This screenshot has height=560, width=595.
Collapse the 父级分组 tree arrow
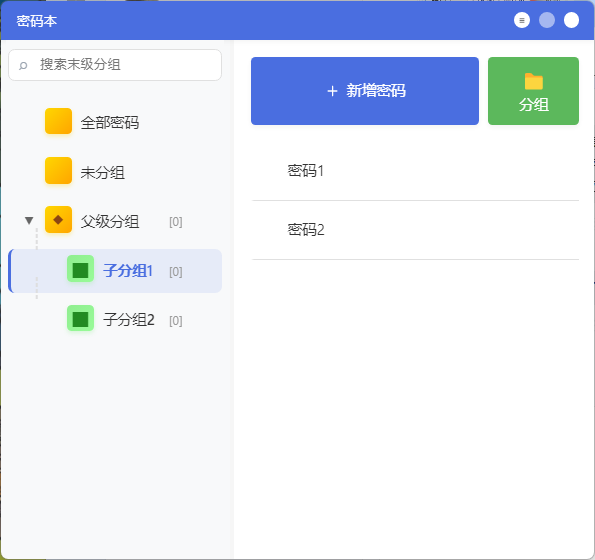pos(29,220)
